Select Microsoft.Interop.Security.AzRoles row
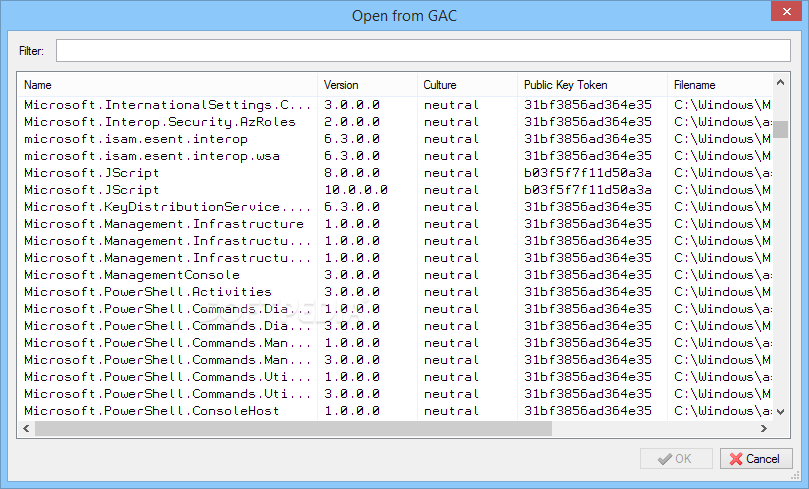 [396, 122]
